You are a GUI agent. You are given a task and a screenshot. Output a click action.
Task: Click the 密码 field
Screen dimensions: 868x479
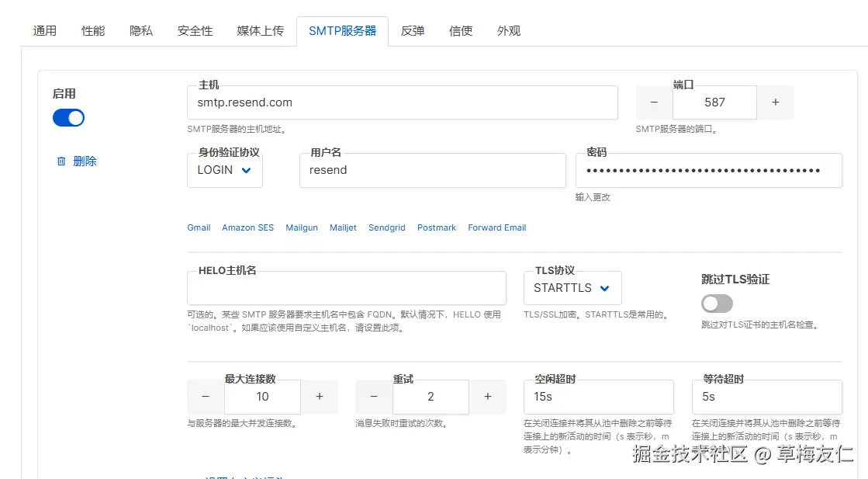(709, 170)
